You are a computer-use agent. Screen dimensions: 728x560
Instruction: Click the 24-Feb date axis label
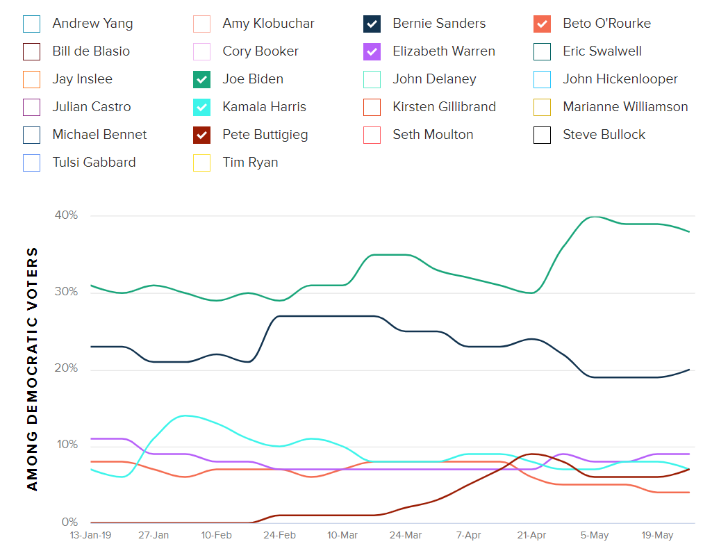[279, 536]
